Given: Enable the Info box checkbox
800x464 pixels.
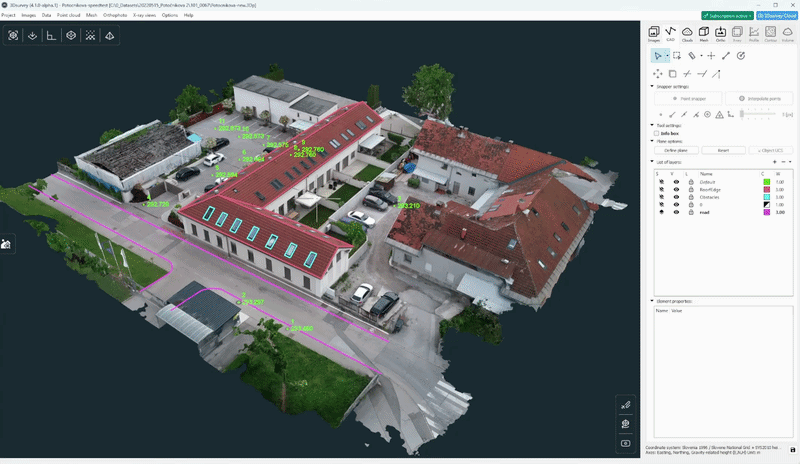Looking at the screenshot, I should (655, 132).
